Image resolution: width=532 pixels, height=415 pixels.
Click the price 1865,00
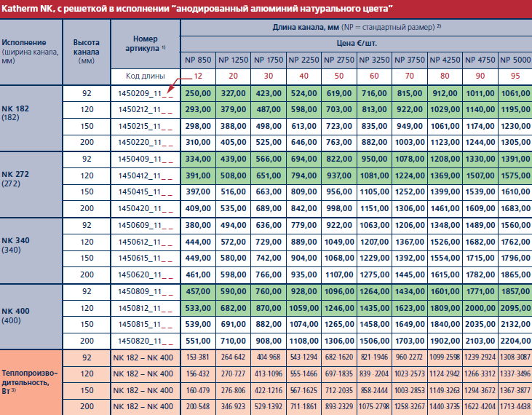coord(515,275)
